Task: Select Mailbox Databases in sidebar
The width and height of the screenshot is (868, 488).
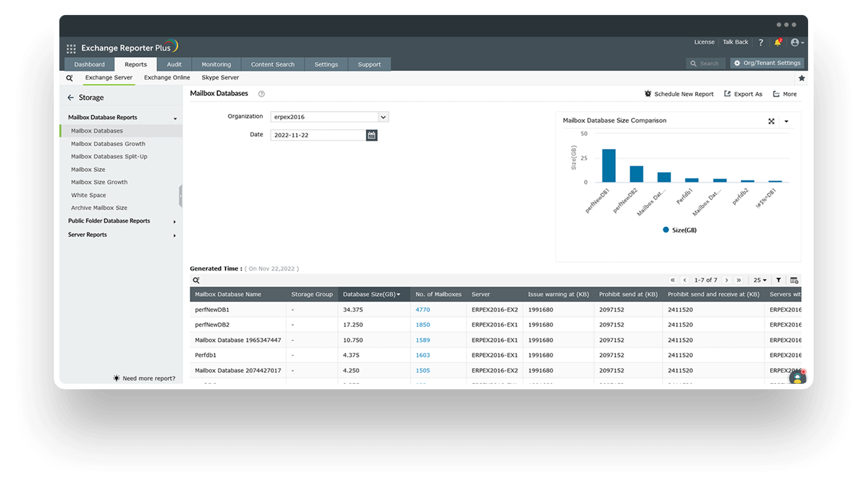Action: pyautogui.click(x=121, y=131)
